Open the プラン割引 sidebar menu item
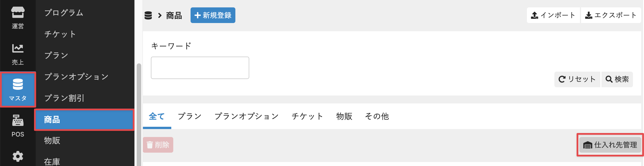644x166 pixels. pyautogui.click(x=64, y=98)
